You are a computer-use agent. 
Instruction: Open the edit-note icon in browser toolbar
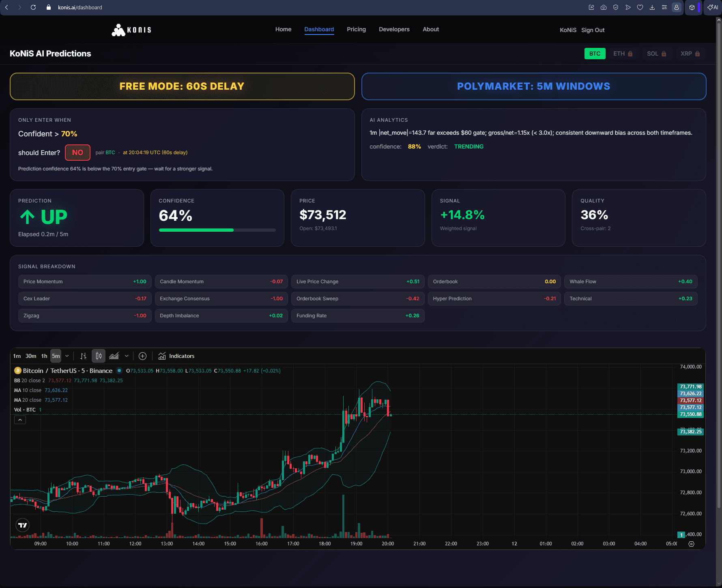pos(591,7)
